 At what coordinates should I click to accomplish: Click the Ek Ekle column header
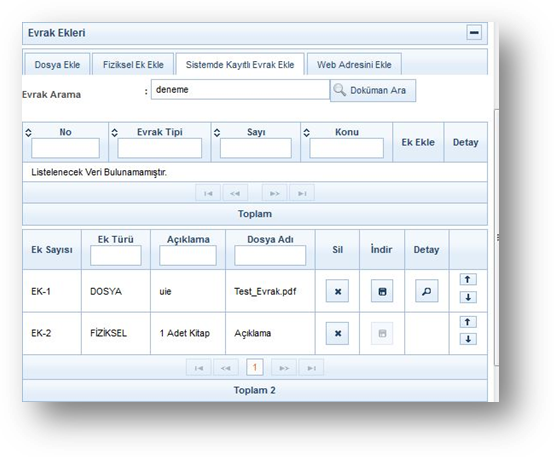coord(418,142)
